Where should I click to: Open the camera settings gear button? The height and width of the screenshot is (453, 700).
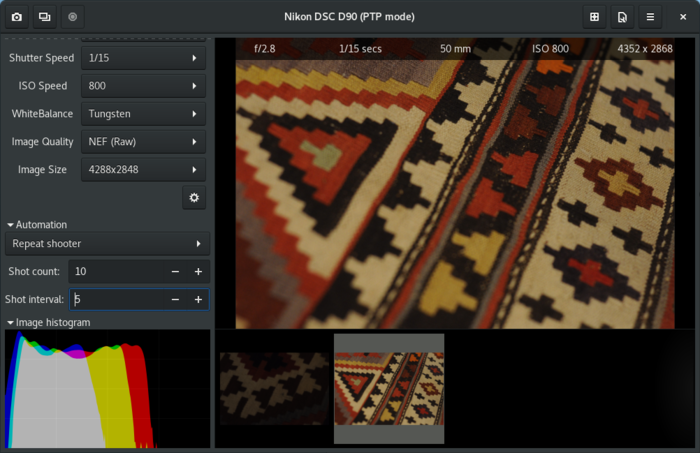click(194, 198)
